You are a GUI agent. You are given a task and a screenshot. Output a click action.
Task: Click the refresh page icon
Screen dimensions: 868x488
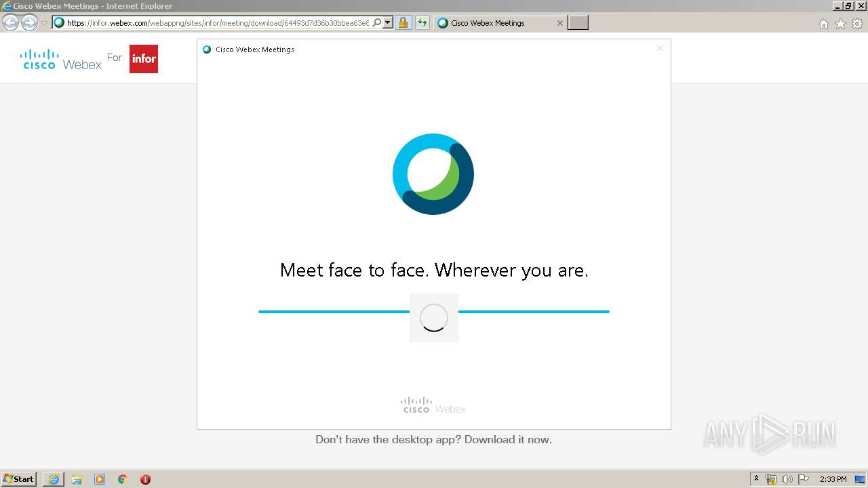(422, 22)
